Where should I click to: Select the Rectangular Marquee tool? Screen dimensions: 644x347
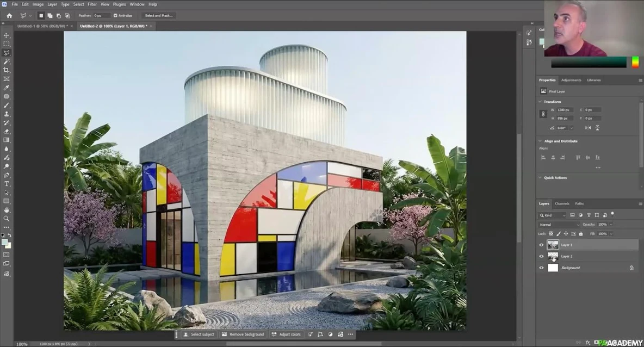[x=7, y=44]
